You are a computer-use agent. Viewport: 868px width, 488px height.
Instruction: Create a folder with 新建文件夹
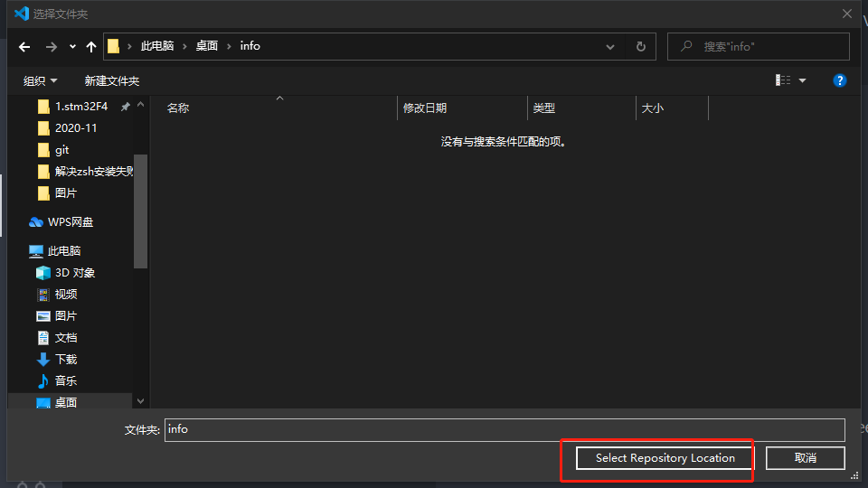[x=112, y=80]
